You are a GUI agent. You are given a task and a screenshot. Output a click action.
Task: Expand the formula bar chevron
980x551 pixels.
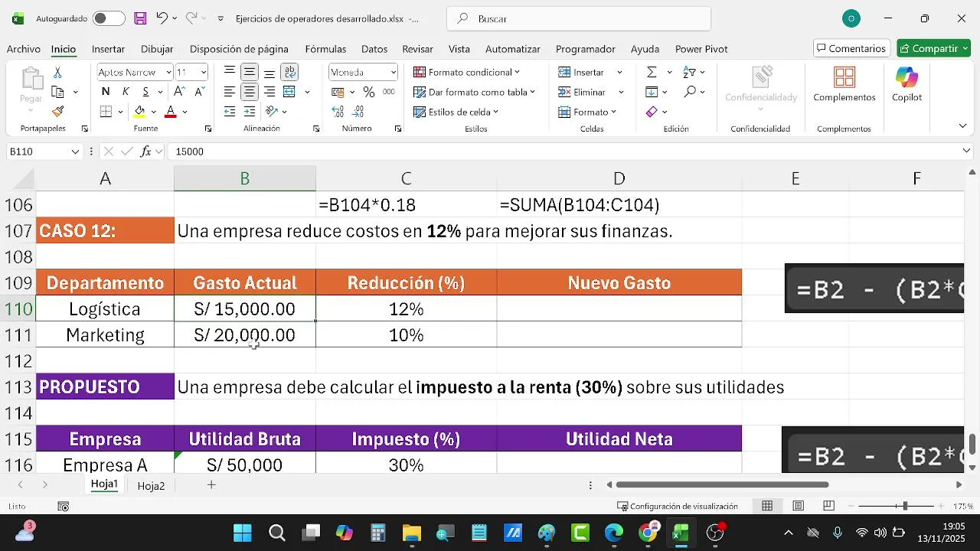pyautogui.click(x=966, y=152)
